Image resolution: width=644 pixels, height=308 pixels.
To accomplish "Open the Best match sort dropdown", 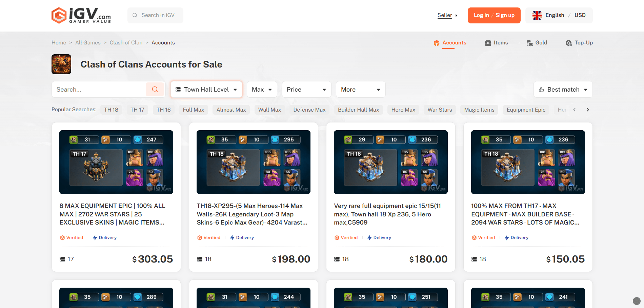I will click(x=563, y=90).
